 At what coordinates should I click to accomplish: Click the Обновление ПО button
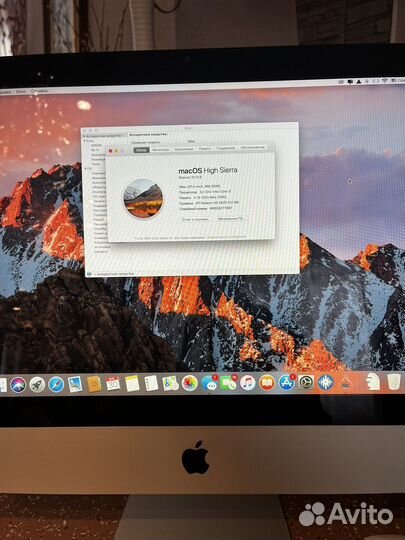click(230, 219)
